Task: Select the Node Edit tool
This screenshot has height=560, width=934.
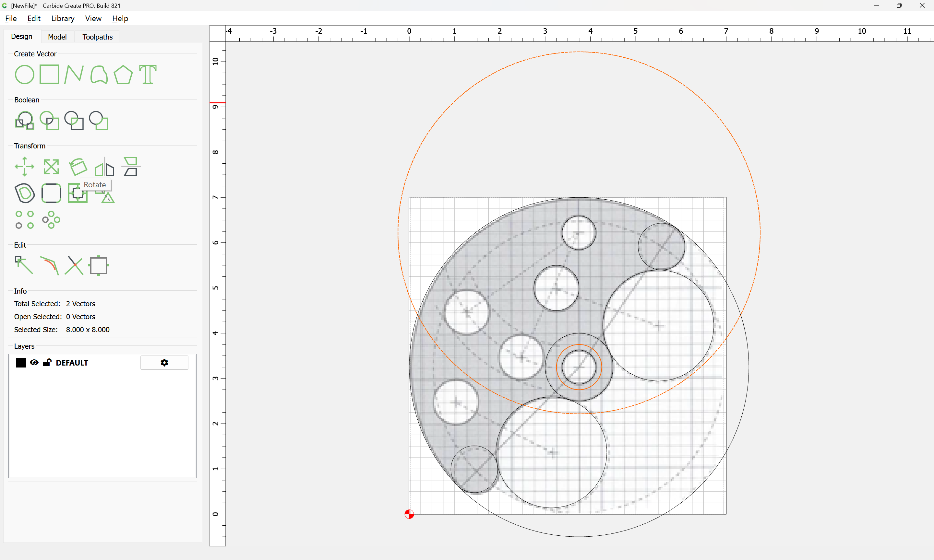Action: tap(24, 265)
